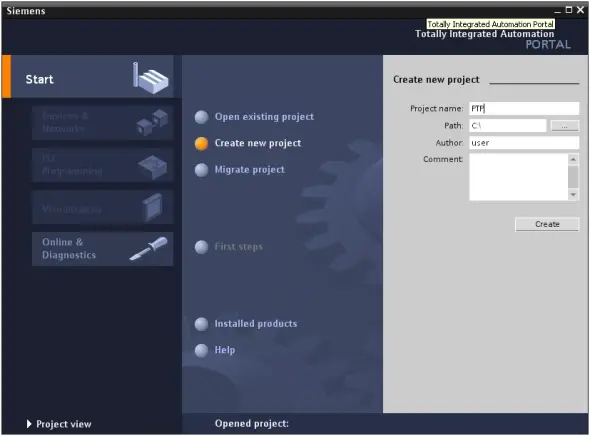The width and height of the screenshot is (590, 436).
Task: Click the Create new project heading
Action: (x=436, y=79)
